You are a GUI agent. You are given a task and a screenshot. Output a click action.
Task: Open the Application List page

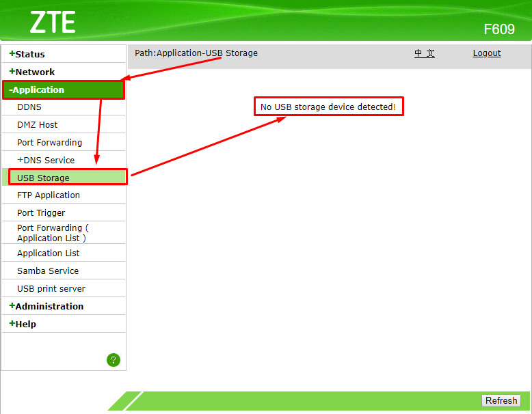pyautogui.click(x=48, y=253)
